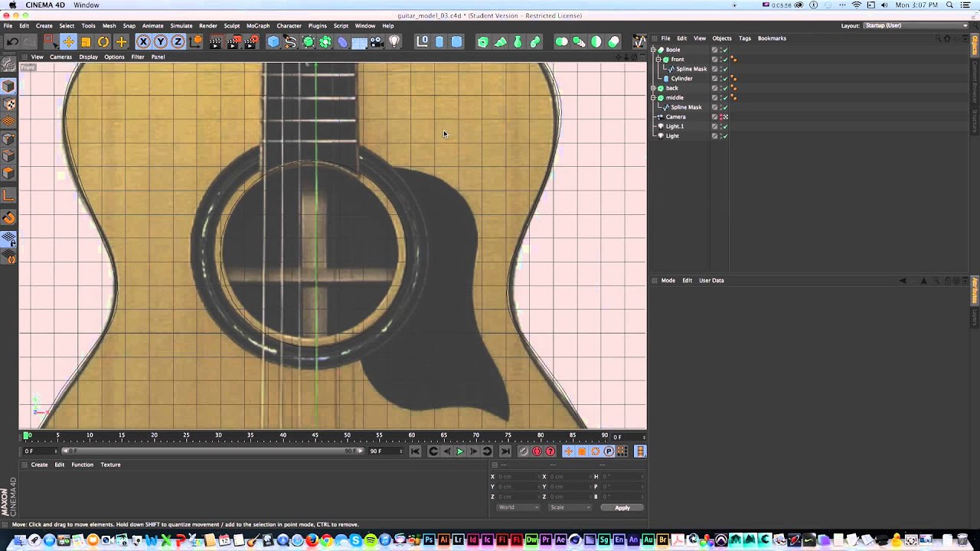
Task: Open the spline pen tool
Action: (291, 42)
